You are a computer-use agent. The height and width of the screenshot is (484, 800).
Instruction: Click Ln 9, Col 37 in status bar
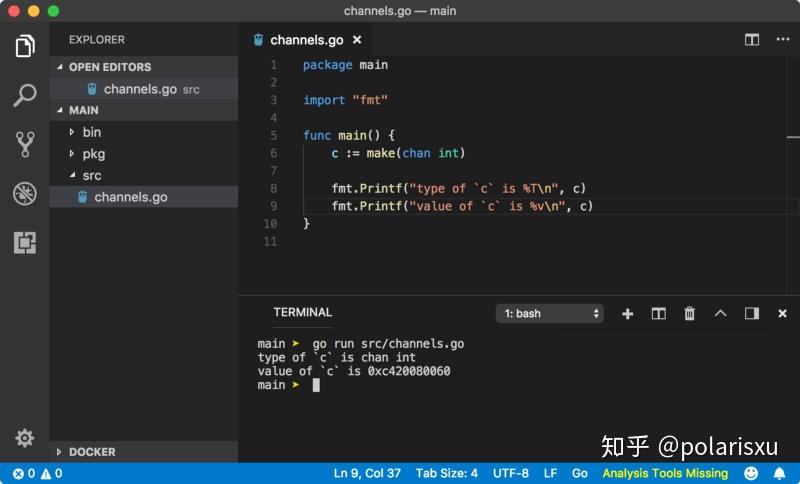coord(367,473)
